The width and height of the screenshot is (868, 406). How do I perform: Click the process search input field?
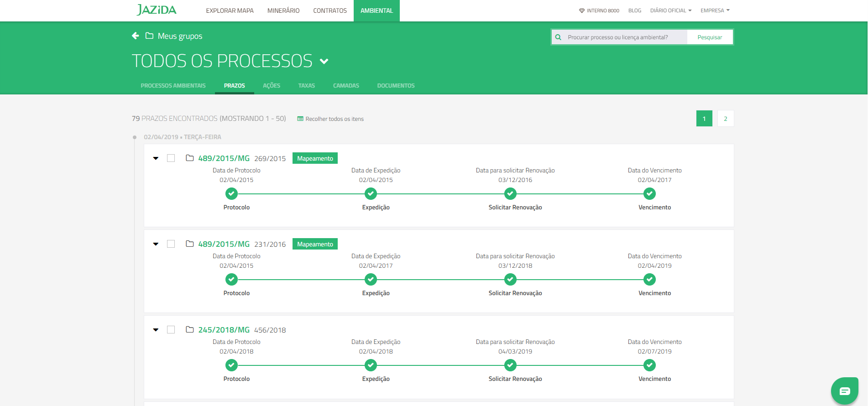tap(624, 37)
